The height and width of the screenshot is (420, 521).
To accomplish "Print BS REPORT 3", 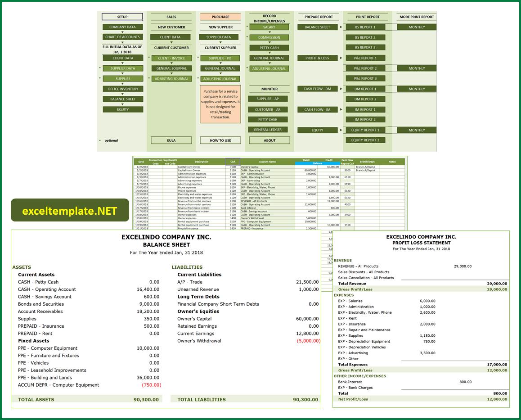I will (365, 48).
